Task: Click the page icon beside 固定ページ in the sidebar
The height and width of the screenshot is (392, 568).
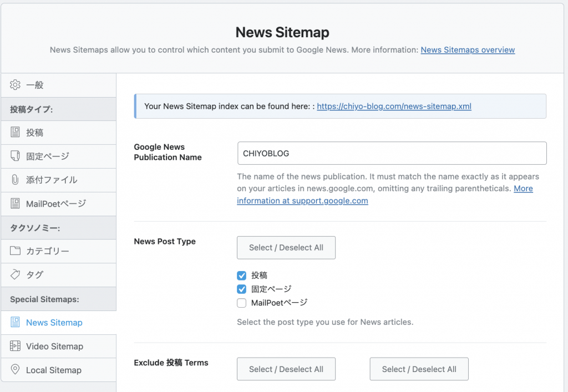Action: click(15, 156)
